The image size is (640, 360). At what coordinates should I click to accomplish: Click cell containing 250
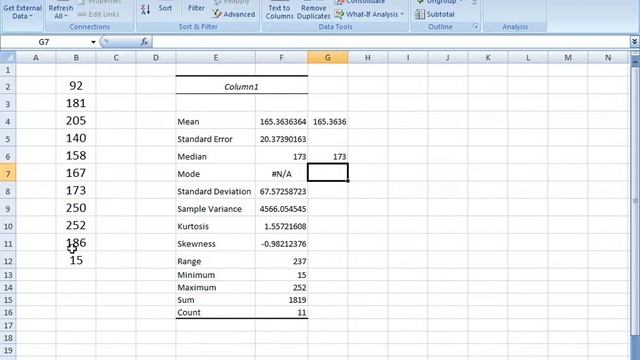click(76, 208)
